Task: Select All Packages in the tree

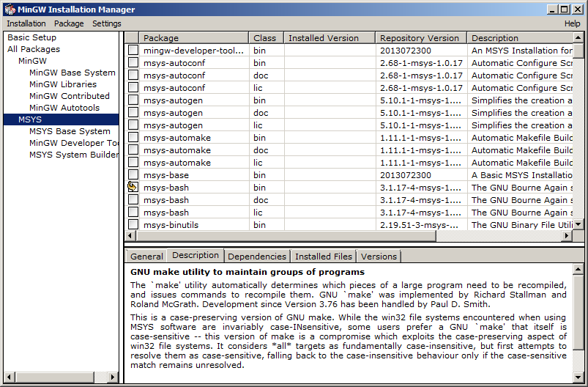Action: click(34, 49)
